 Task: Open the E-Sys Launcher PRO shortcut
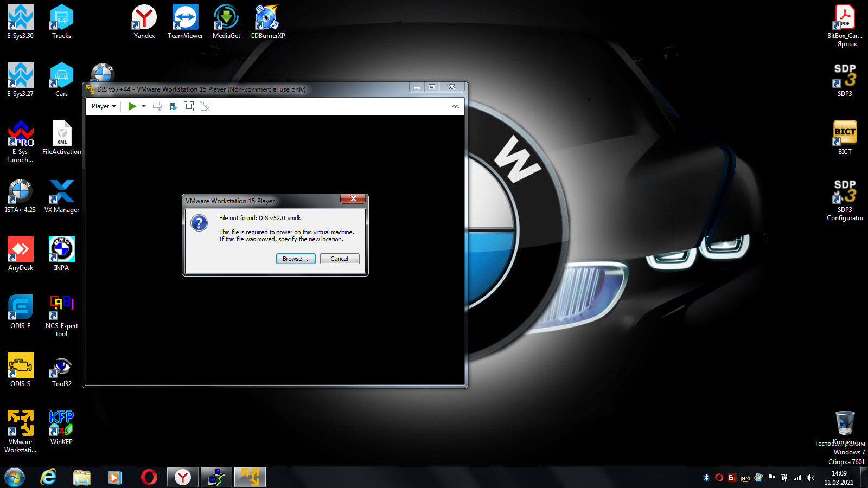[x=21, y=142]
